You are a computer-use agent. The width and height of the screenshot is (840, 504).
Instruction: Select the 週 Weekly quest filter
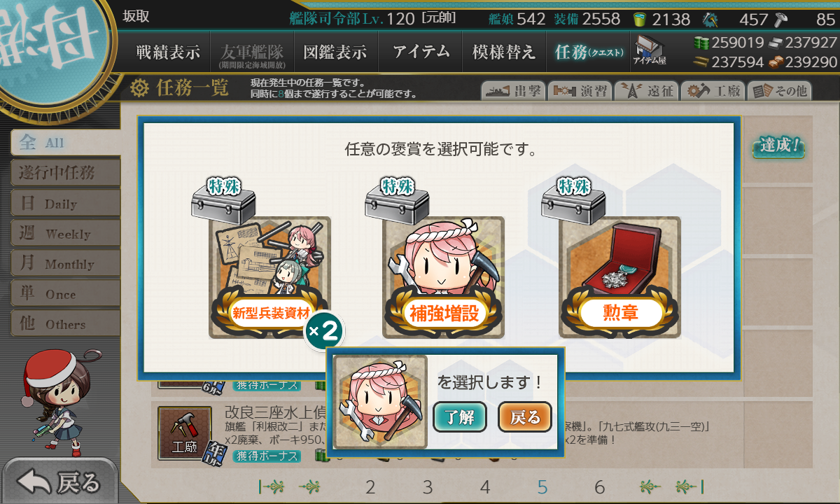click(x=65, y=233)
